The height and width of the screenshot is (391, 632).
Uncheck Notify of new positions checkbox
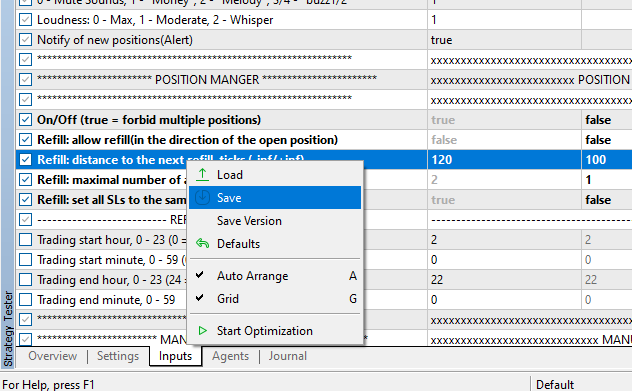pyautogui.click(x=25, y=40)
